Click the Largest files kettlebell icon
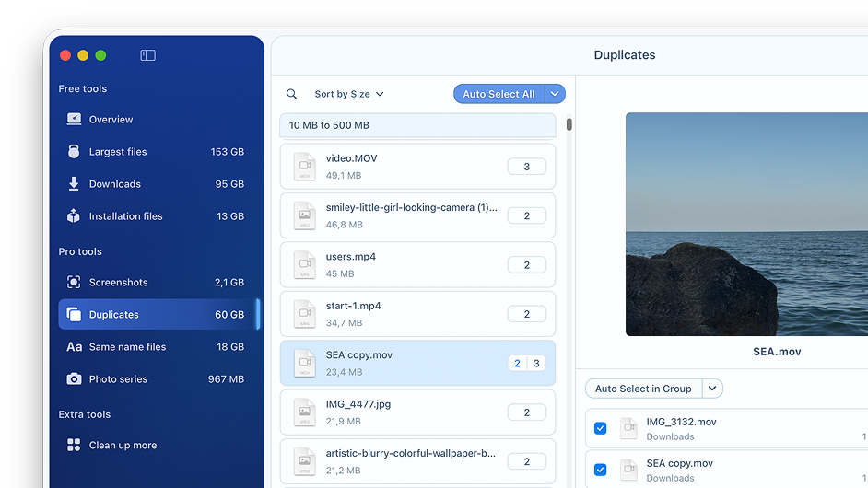The image size is (868, 488). [x=74, y=151]
